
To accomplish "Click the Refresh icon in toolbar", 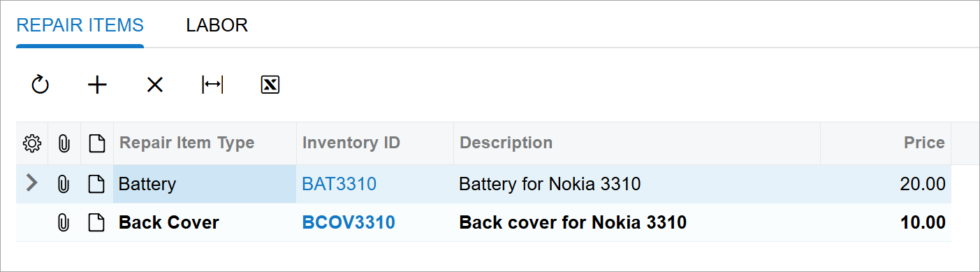I will 41,85.
